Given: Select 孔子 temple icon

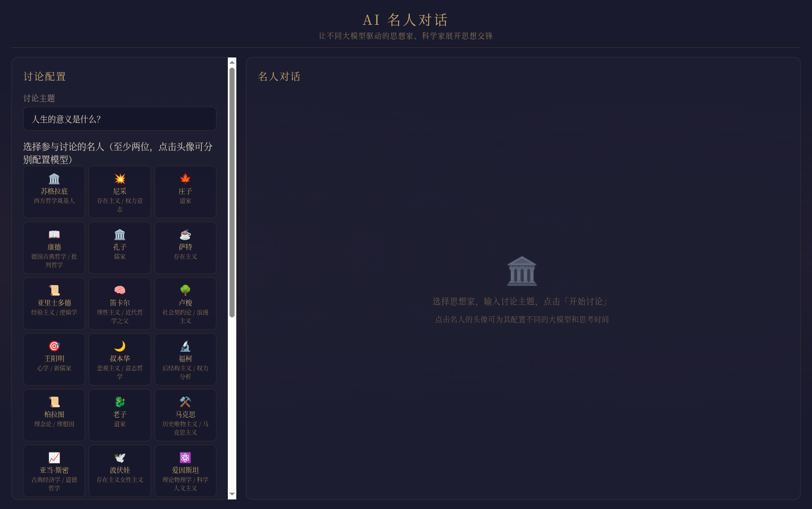Looking at the screenshot, I should [120, 234].
